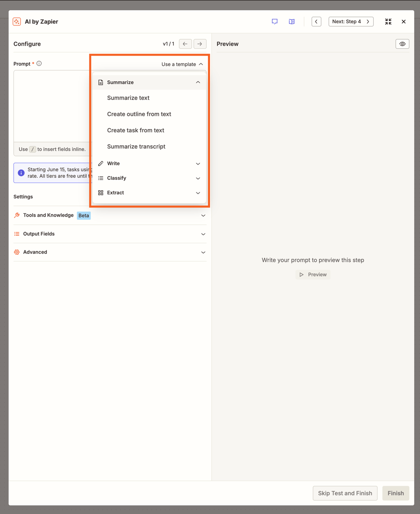Go to next version with right arrow

click(200, 44)
